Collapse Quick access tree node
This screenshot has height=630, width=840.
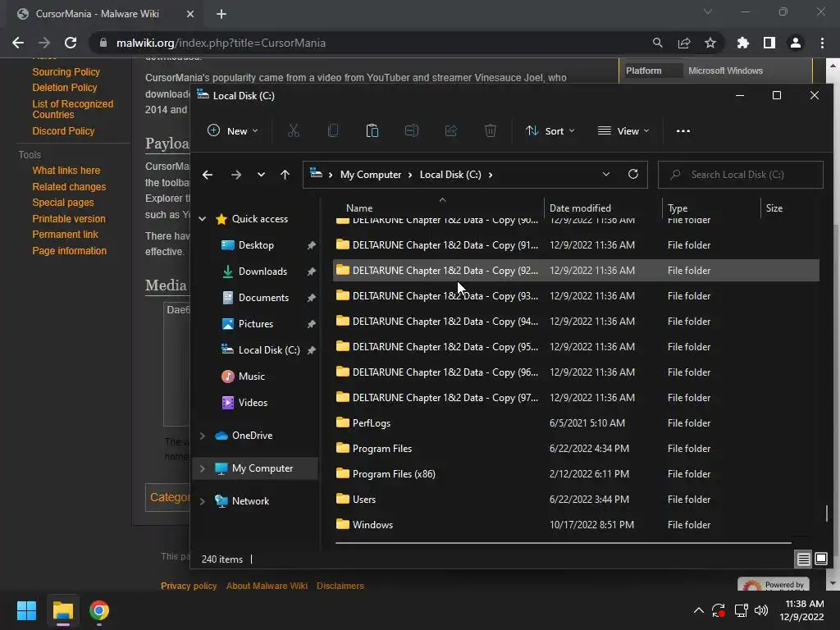tap(203, 218)
